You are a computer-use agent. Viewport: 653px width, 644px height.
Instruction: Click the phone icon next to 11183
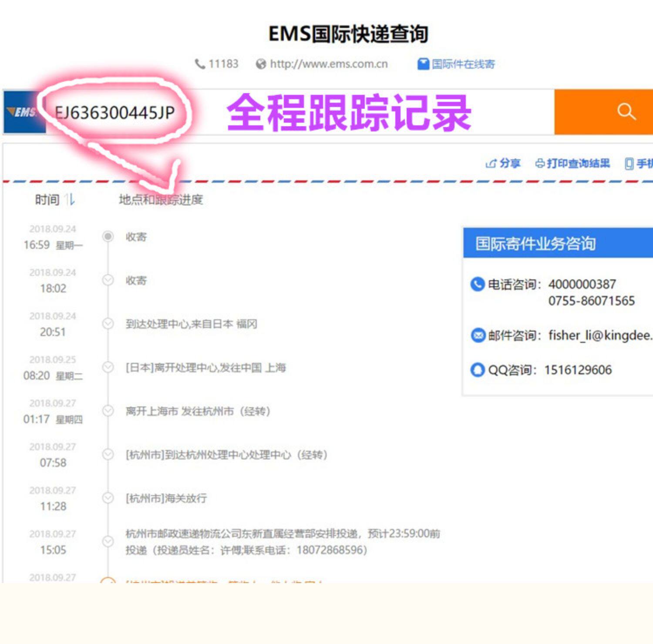pos(200,64)
